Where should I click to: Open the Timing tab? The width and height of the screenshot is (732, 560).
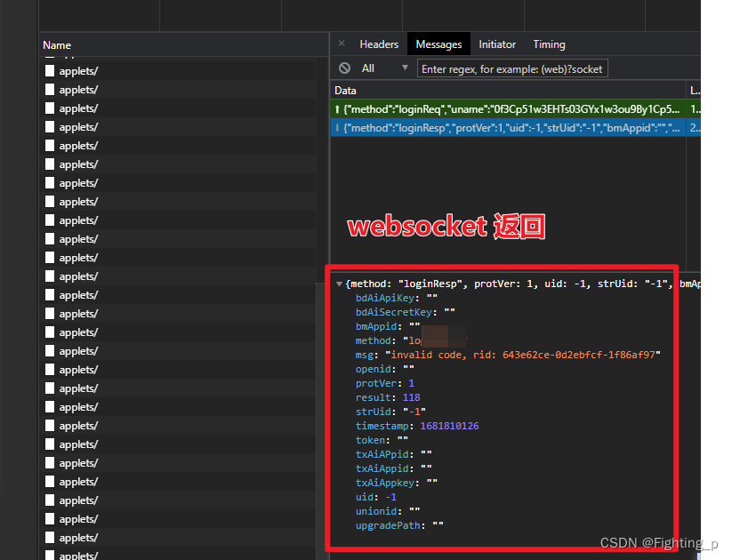pos(549,44)
